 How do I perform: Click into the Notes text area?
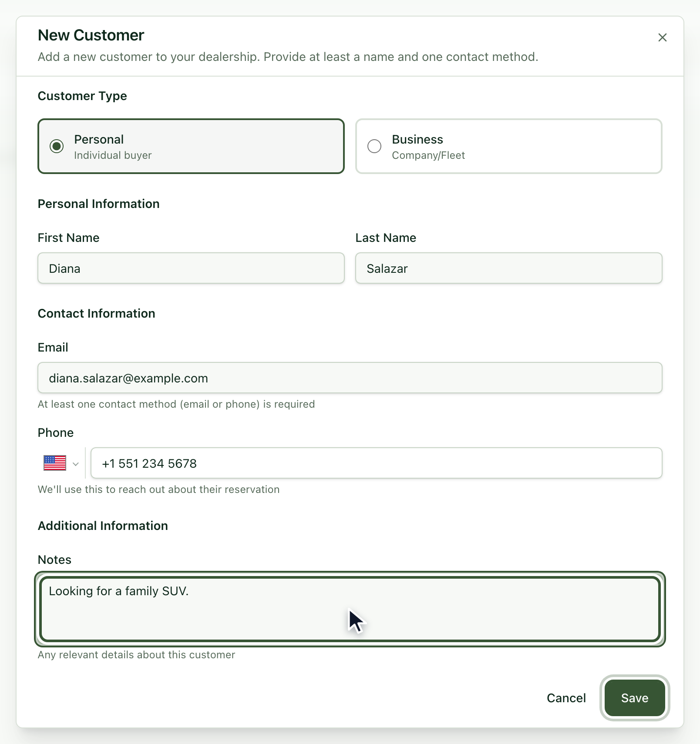(350, 609)
